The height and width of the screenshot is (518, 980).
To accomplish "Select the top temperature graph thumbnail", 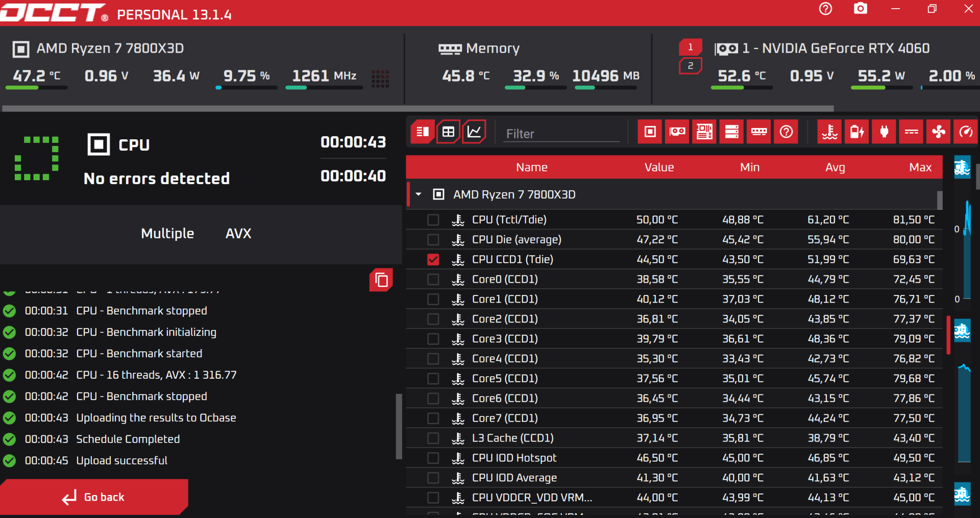I will click(962, 167).
